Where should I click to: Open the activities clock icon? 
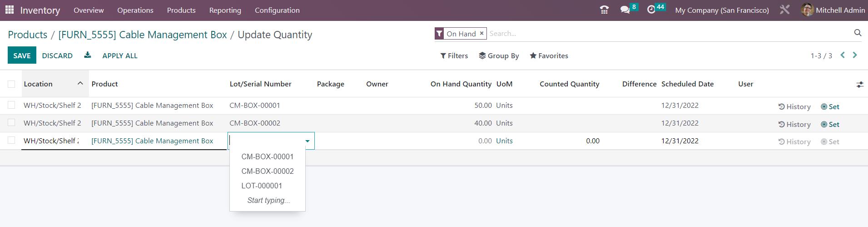coord(651,10)
